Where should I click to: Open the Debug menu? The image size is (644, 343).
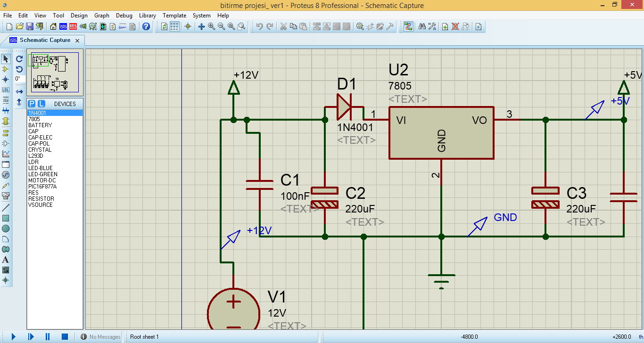[x=124, y=16]
